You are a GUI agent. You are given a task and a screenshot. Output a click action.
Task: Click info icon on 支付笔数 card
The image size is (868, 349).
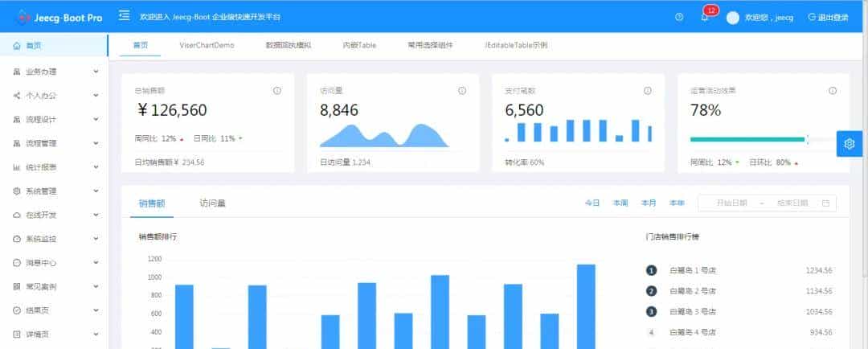pos(647,91)
